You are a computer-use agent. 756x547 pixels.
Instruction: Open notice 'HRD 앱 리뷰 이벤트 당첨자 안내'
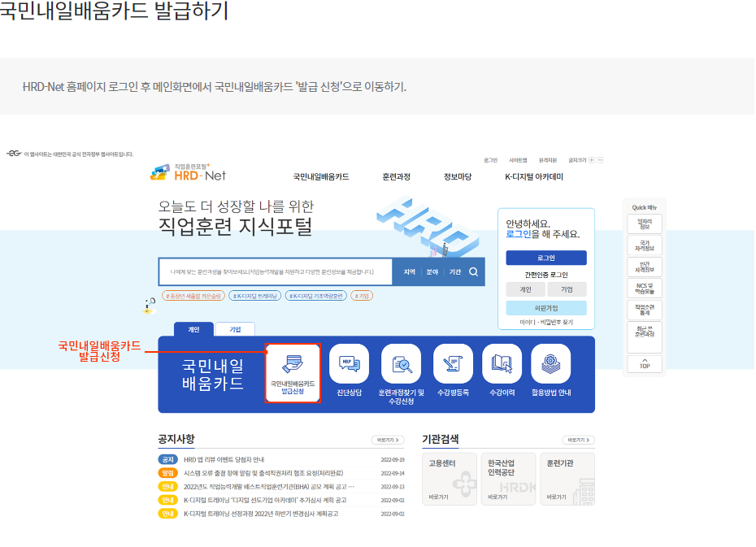(224, 460)
